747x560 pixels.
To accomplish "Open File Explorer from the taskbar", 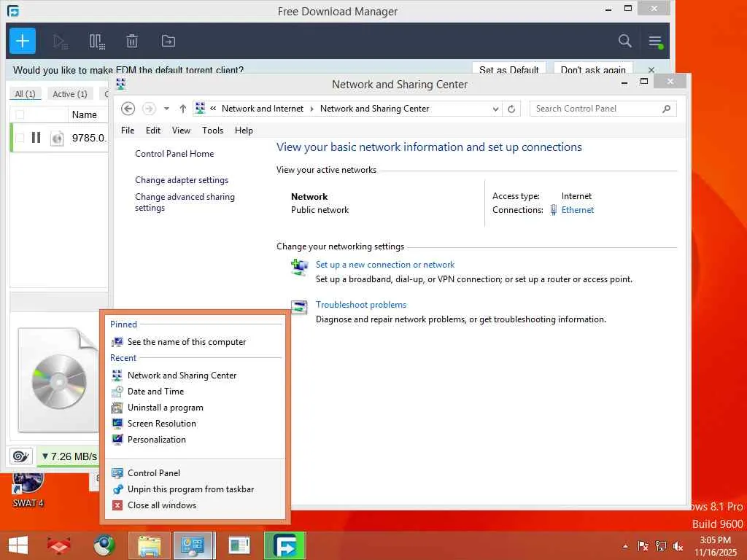I will [x=149, y=545].
